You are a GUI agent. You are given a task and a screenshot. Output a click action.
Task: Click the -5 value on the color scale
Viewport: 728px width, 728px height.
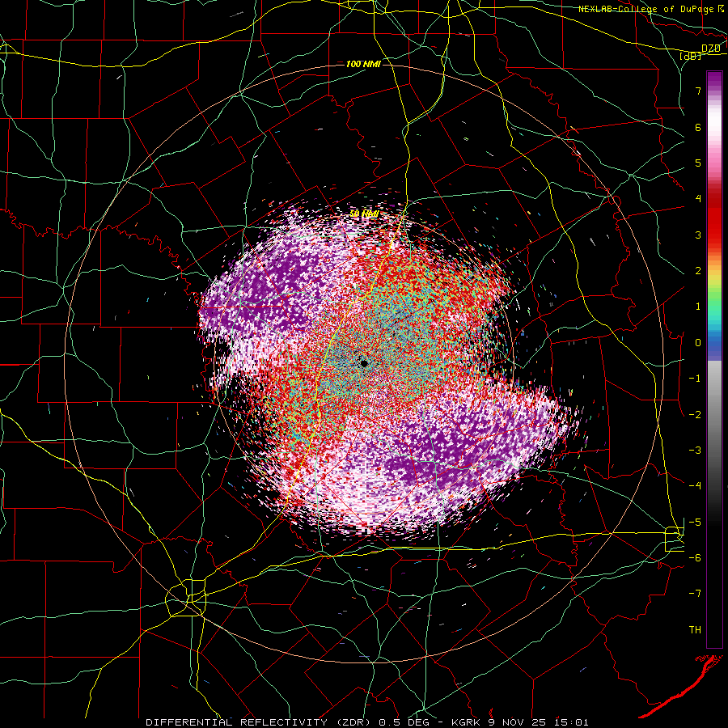click(x=695, y=523)
